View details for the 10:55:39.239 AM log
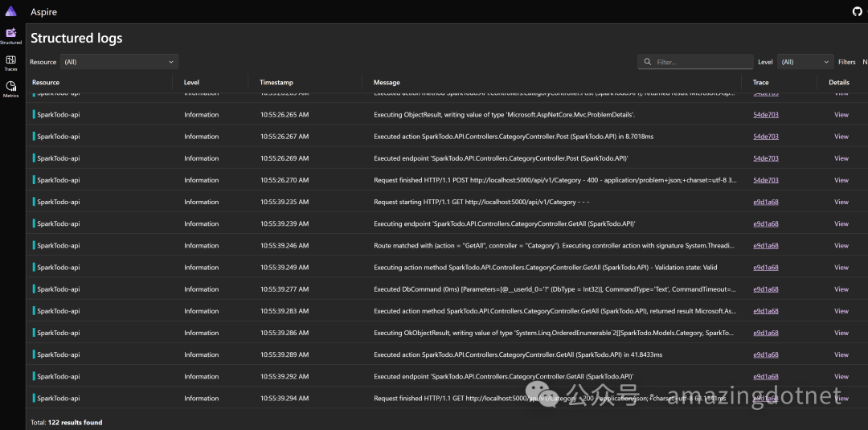868x430 pixels. 841,223
